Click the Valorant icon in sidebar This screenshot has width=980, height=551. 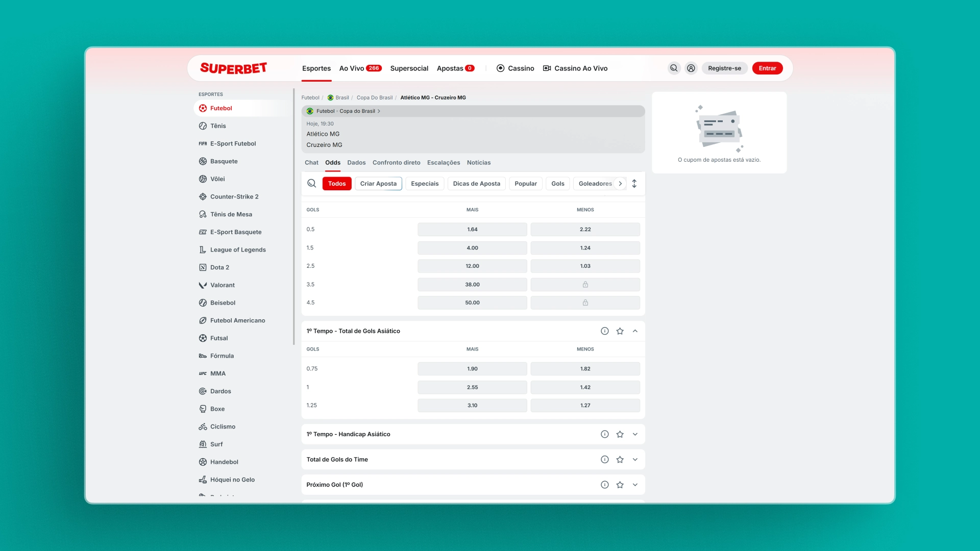point(203,285)
